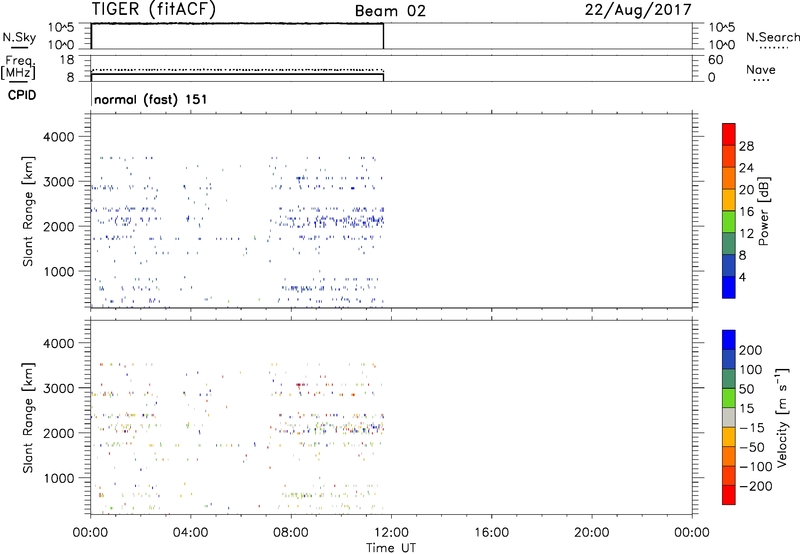The width and height of the screenshot is (800, 554).
Task: Click the date '22/Aug/2017'
Action: (638, 10)
